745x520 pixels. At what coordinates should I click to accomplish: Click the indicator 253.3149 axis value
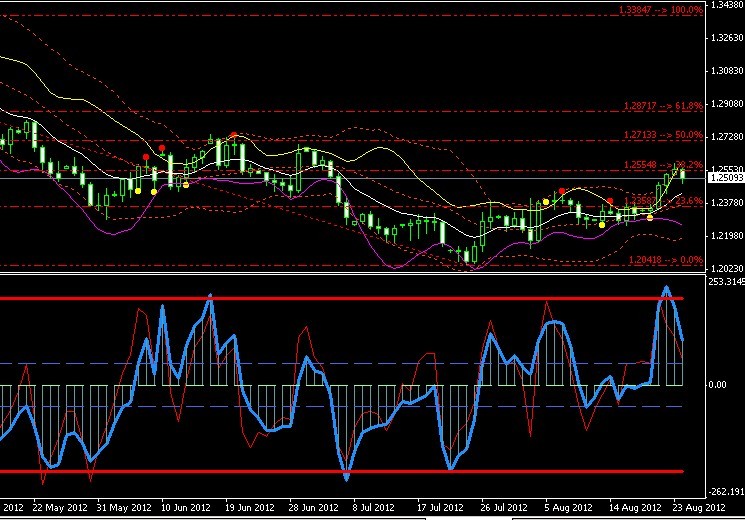(726, 282)
